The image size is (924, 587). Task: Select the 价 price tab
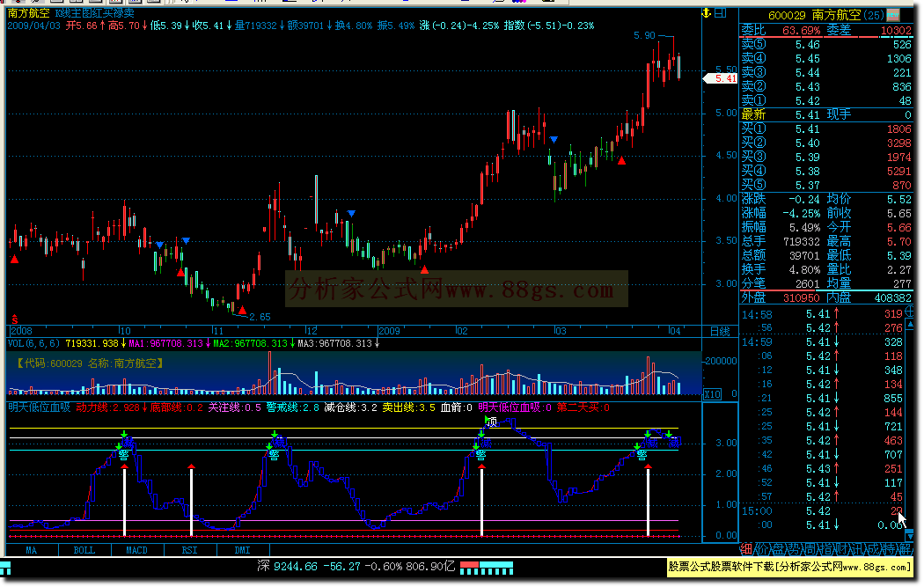tap(762, 549)
